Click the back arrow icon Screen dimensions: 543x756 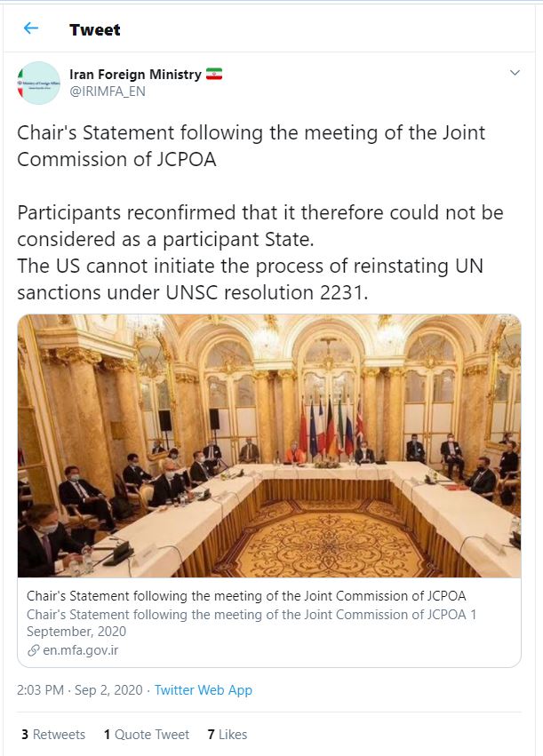pyautogui.click(x=31, y=28)
